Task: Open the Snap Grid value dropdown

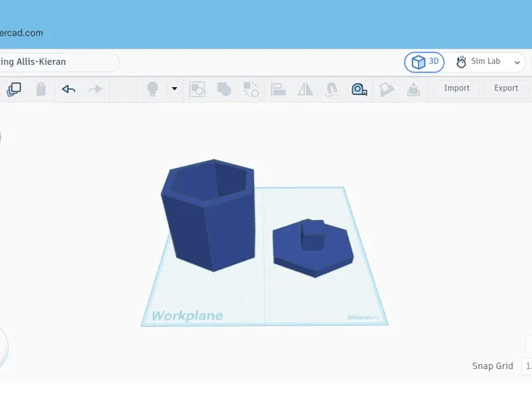Action: 527,367
